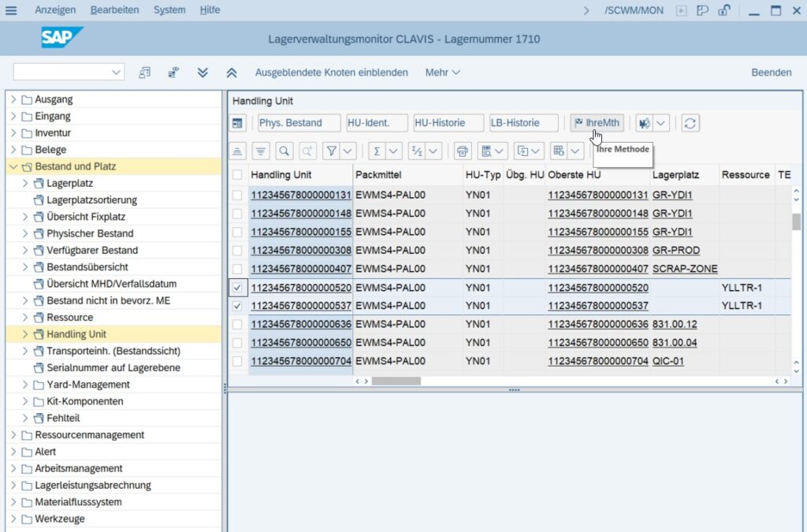Click the print icon in the HU toolbar
807x532 pixels.
point(461,150)
